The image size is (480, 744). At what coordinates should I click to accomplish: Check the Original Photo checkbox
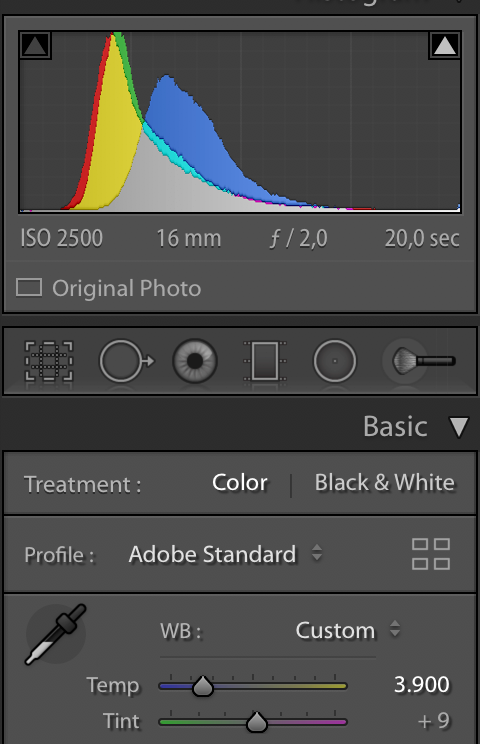click(x=29, y=288)
